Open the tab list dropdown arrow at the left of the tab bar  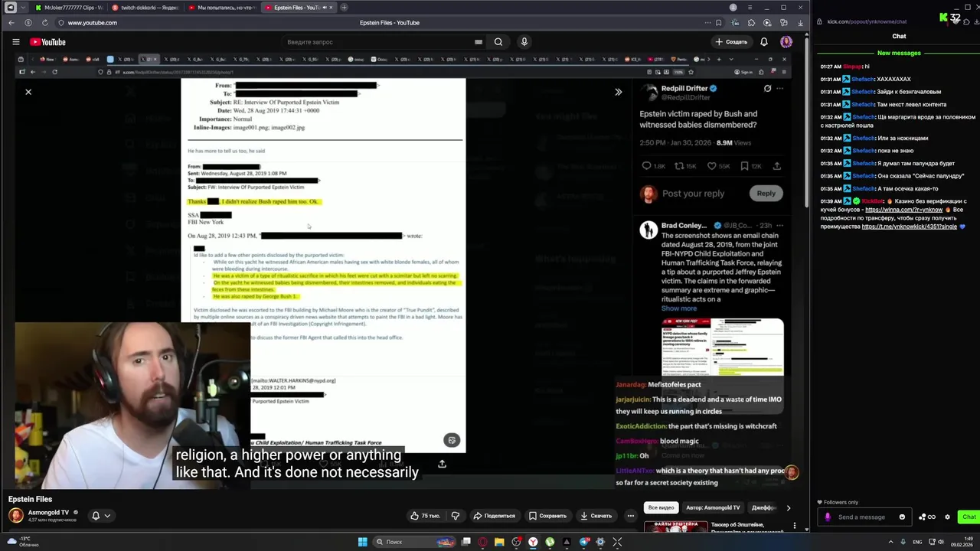24,8
